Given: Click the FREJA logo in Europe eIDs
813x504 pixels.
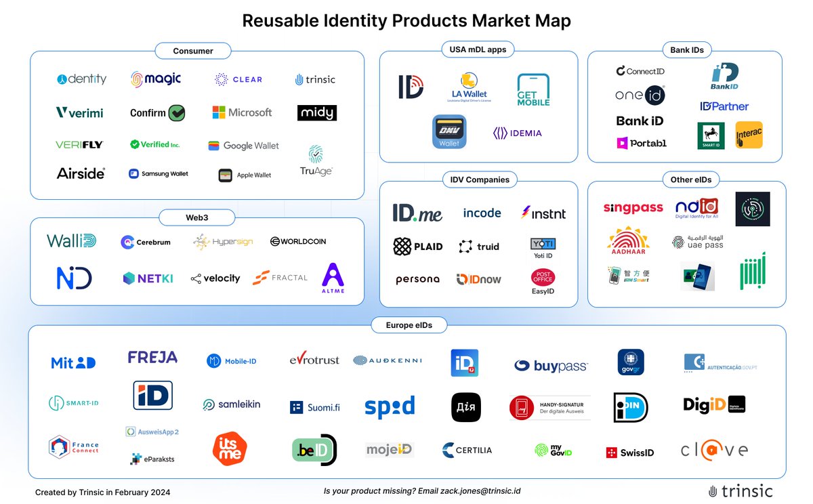Looking at the screenshot, I should [x=152, y=358].
